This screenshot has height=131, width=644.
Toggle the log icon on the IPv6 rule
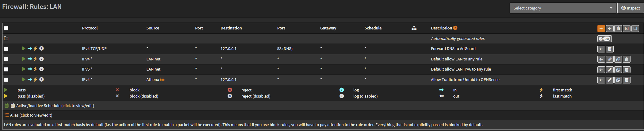point(42,69)
